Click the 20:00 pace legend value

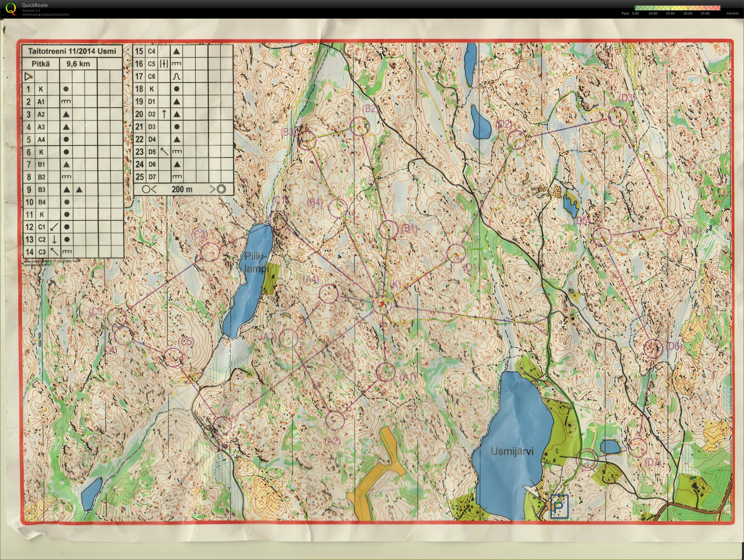pos(688,14)
